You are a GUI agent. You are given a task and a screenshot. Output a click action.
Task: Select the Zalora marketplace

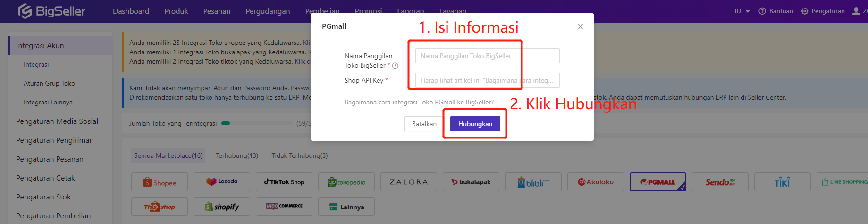(x=409, y=182)
